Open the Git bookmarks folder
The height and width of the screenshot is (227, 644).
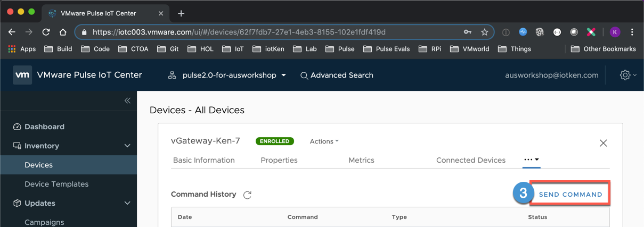tap(169, 49)
